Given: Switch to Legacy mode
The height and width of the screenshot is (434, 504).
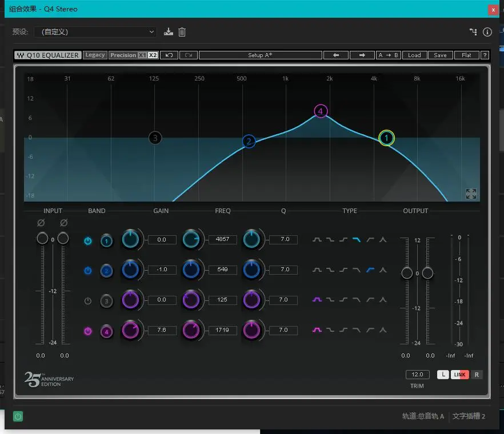Looking at the screenshot, I should tap(95, 55).
